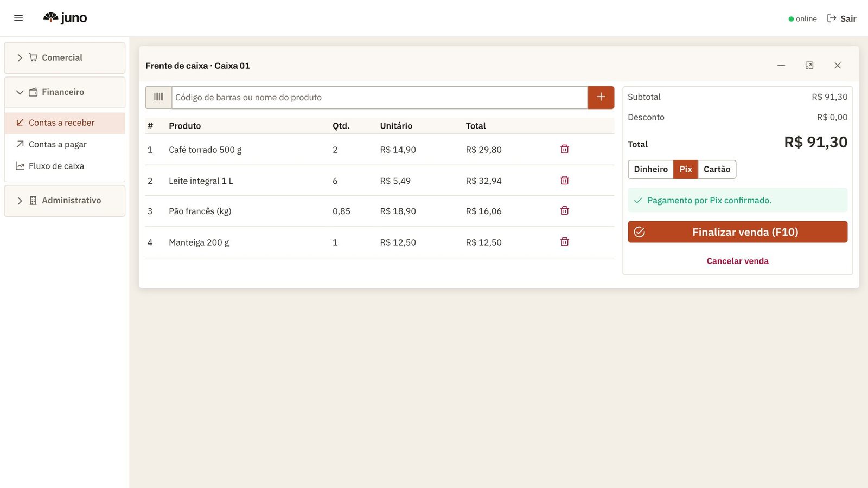The height and width of the screenshot is (488, 868).
Task: Delete Café torrado 500 g item
Action: [565, 149]
